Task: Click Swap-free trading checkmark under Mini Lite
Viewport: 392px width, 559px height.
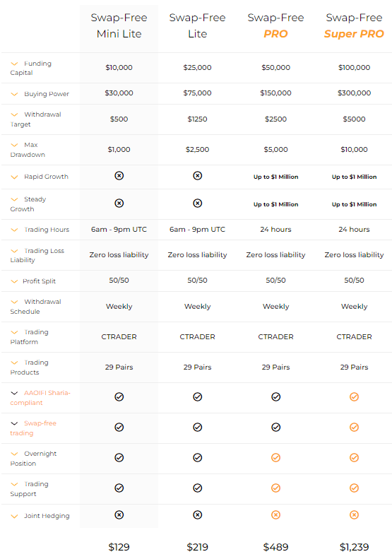Action: coord(119,427)
